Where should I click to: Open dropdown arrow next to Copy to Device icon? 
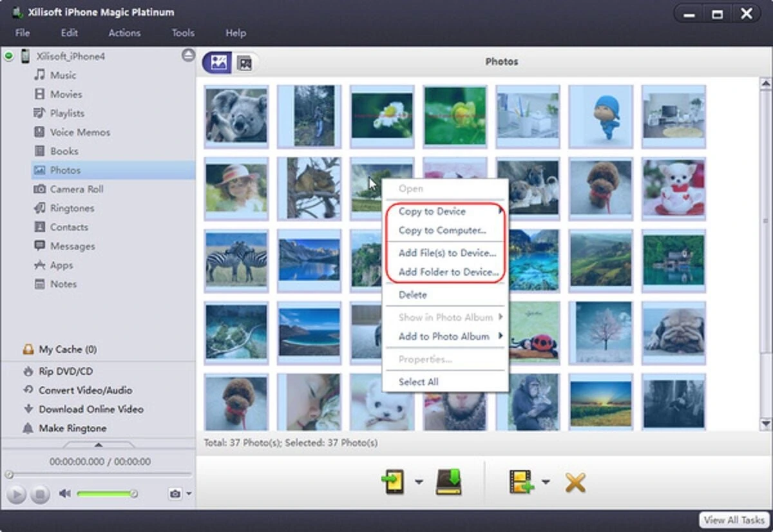tap(419, 482)
